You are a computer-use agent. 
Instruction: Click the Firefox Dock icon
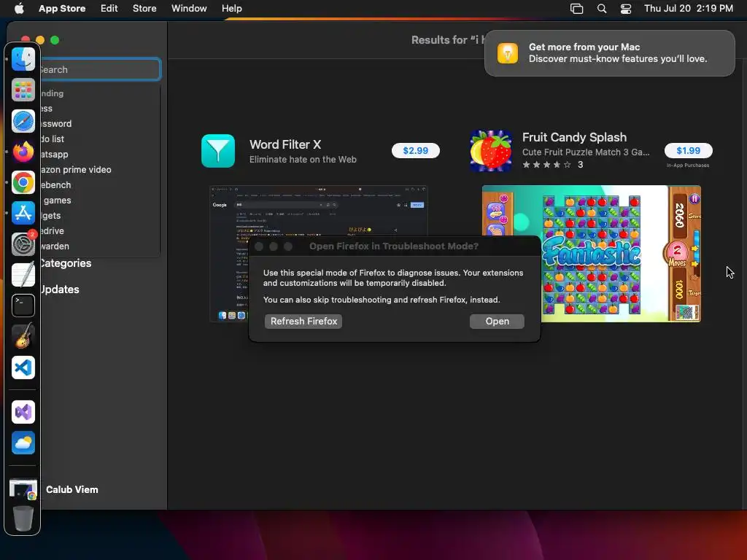pos(23,152)
